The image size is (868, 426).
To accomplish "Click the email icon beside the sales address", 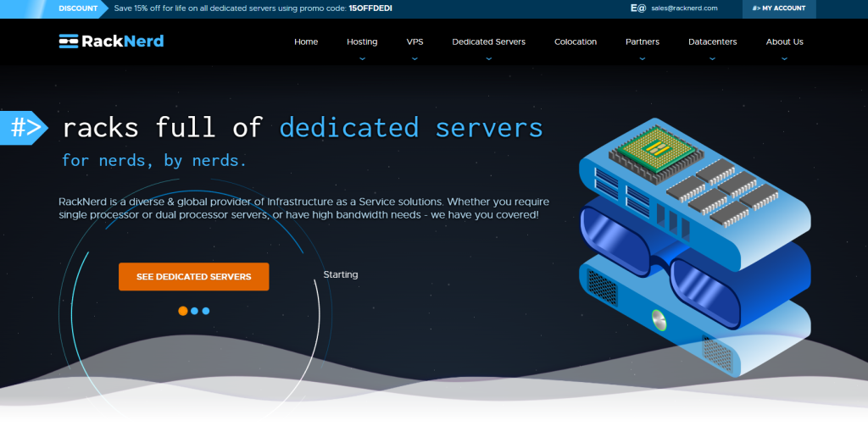I will coord(638,8).
